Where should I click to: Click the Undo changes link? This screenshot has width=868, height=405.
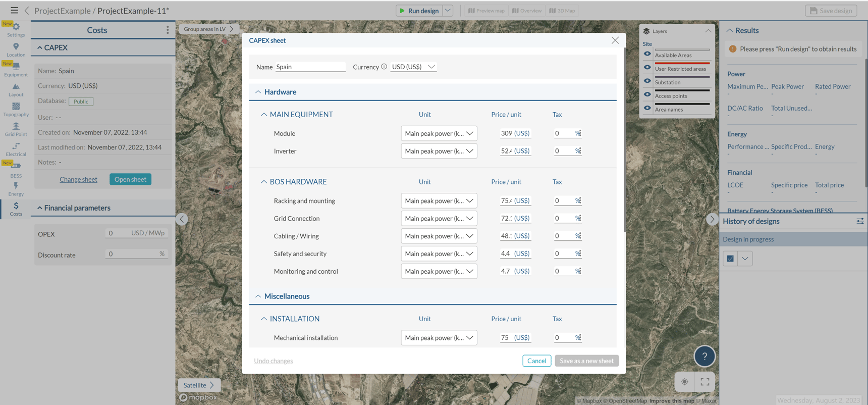click(274, 361)
